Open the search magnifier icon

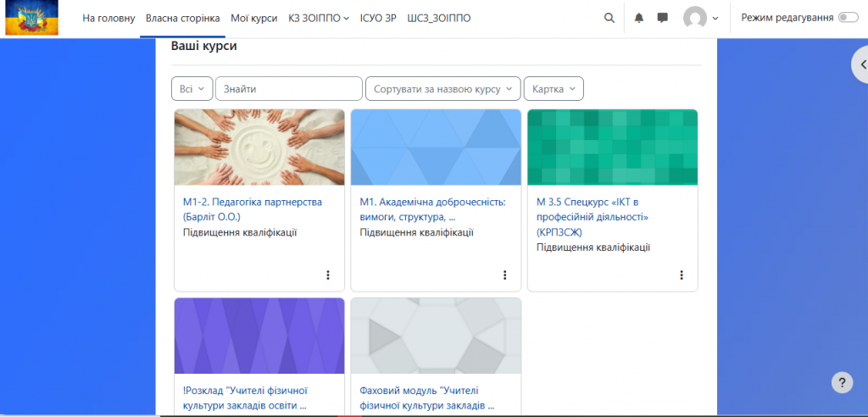(609, 18)
